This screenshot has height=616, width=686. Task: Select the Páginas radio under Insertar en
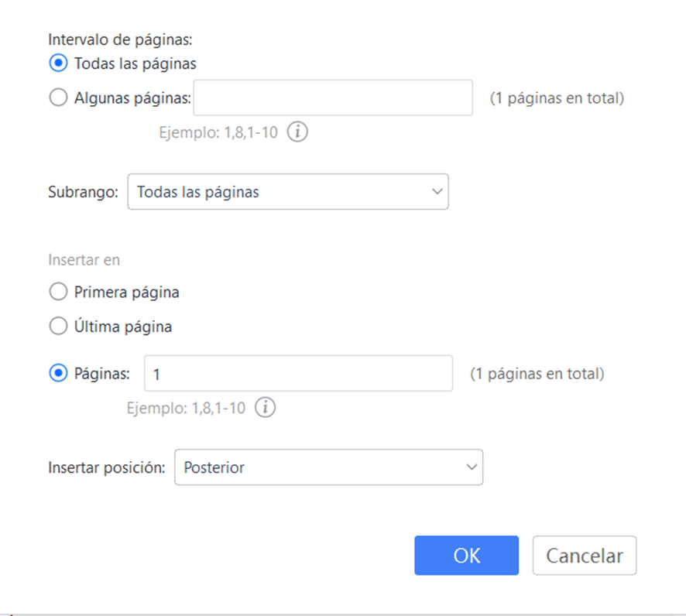tap(58, 374)
